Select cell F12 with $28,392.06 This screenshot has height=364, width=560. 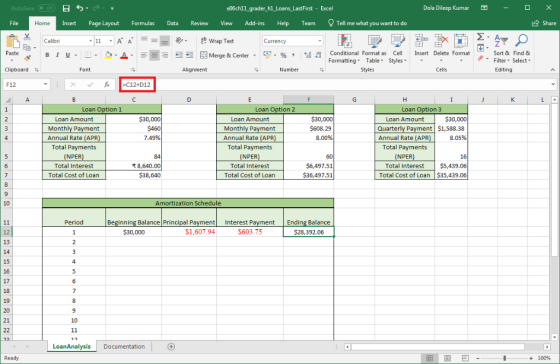(309, 232)
